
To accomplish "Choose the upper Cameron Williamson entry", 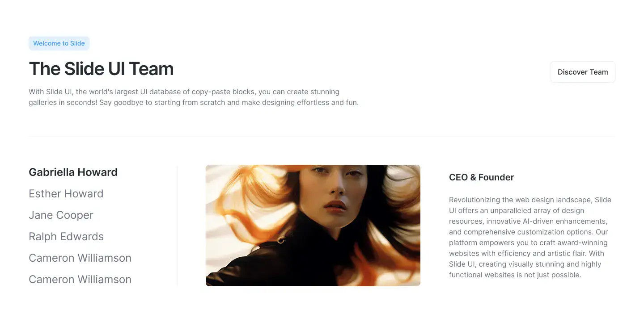I will coord(80,258).
